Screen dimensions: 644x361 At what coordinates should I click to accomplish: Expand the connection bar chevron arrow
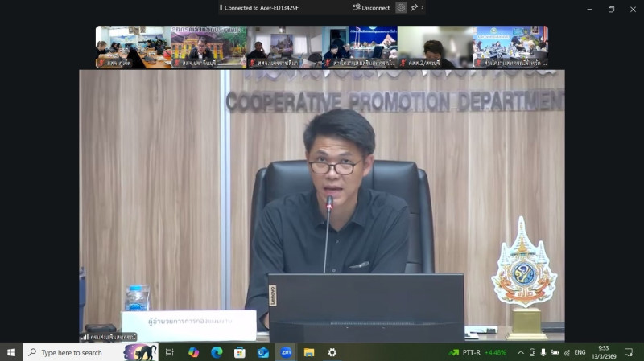(x=423, y=8)
